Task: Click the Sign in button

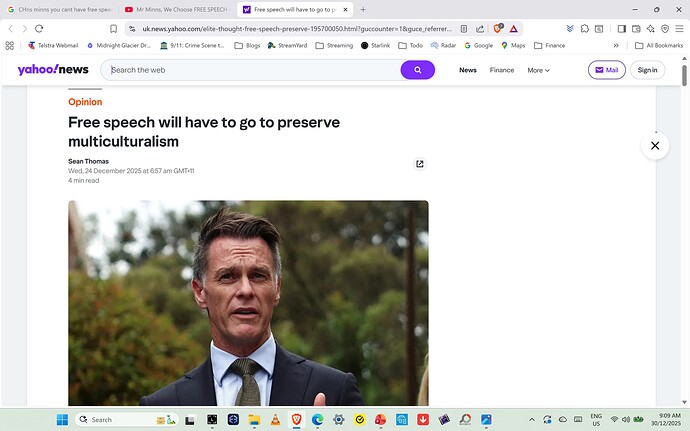Action: (648, 70)
